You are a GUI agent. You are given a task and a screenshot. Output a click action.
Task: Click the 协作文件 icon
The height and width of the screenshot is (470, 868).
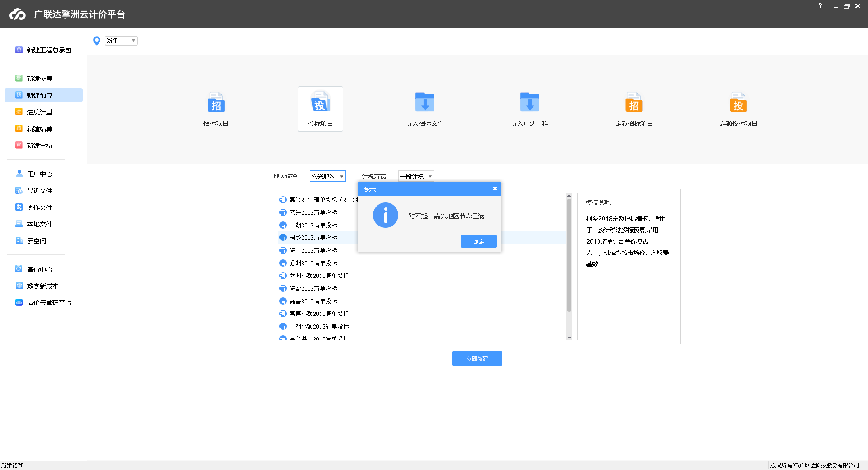[x=19, y=207]
